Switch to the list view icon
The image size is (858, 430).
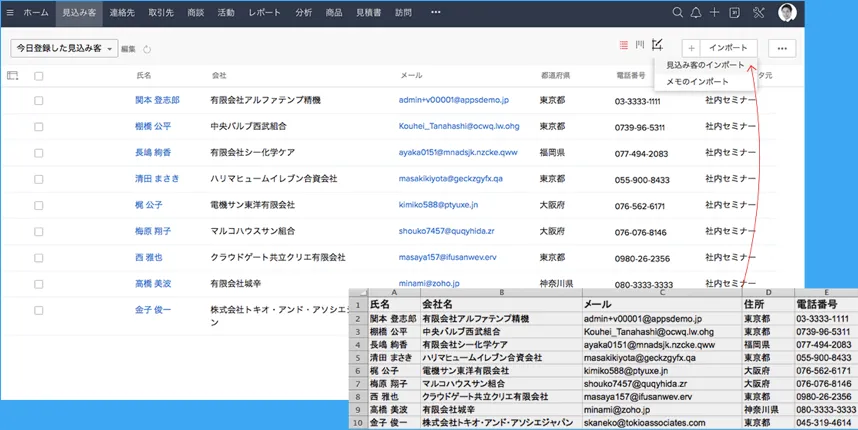pos(624,46)
